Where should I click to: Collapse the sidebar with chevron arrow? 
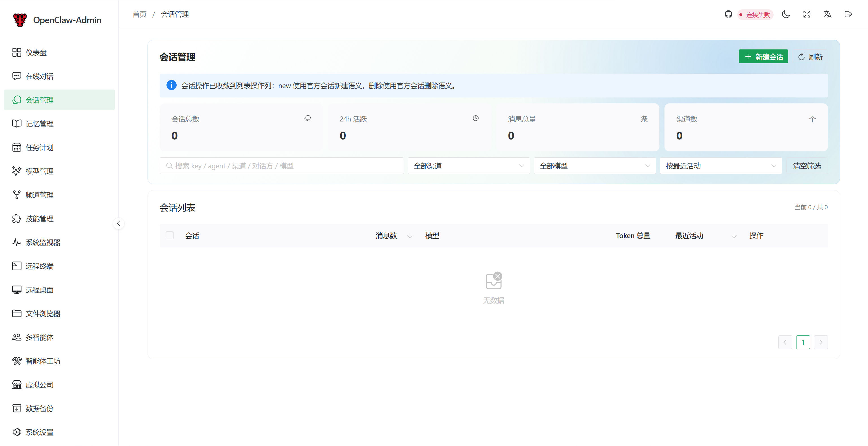[x=119, y=223]
